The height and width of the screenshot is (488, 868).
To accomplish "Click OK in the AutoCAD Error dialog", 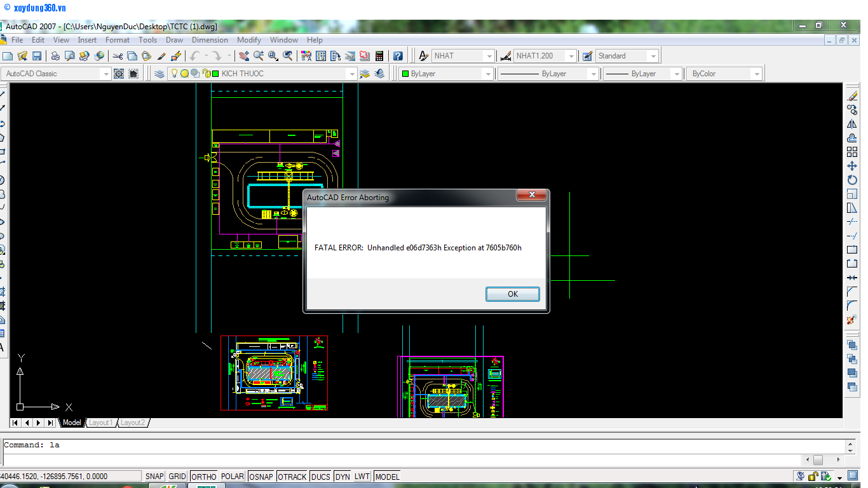I will [513, 294].
